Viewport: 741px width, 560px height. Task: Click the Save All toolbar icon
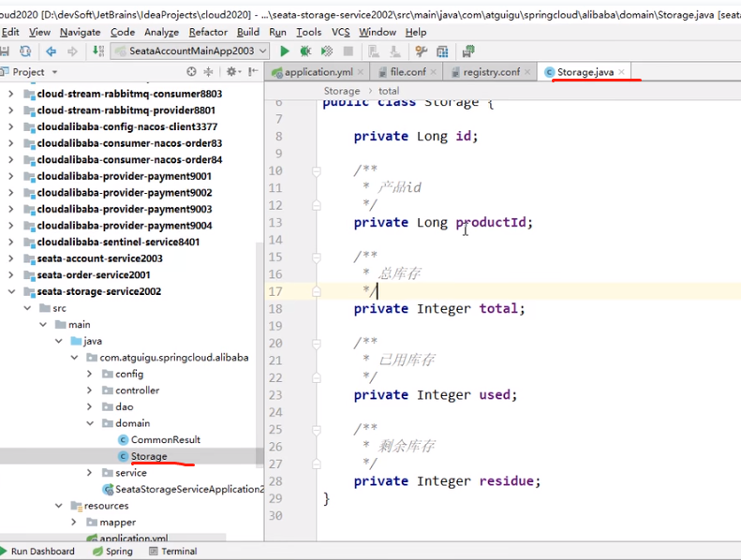tap(4, 52)
